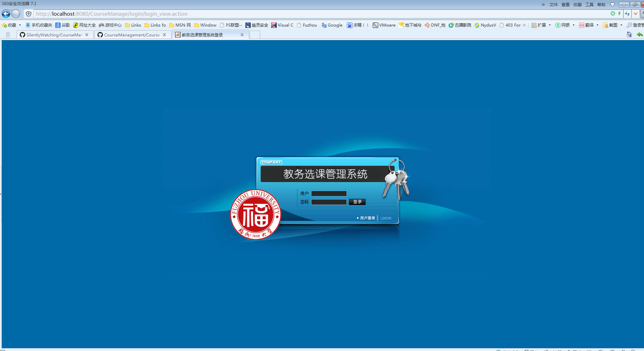Click the home icon at tab bar right

[629, 34]
